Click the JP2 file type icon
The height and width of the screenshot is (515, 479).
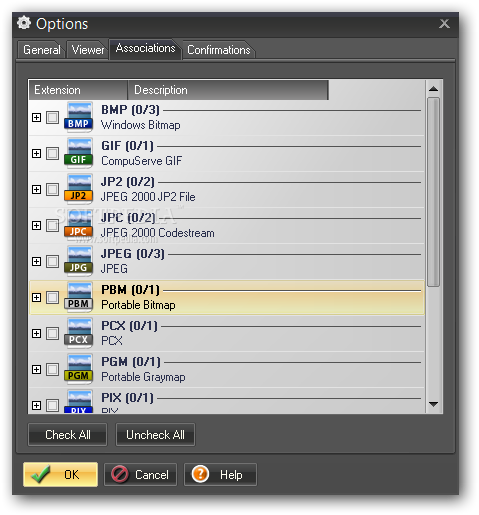79,189
